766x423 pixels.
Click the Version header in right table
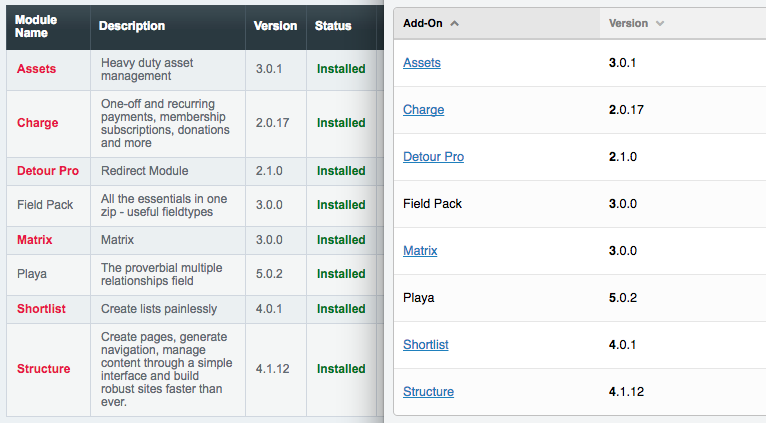click(x=628, y=23)
